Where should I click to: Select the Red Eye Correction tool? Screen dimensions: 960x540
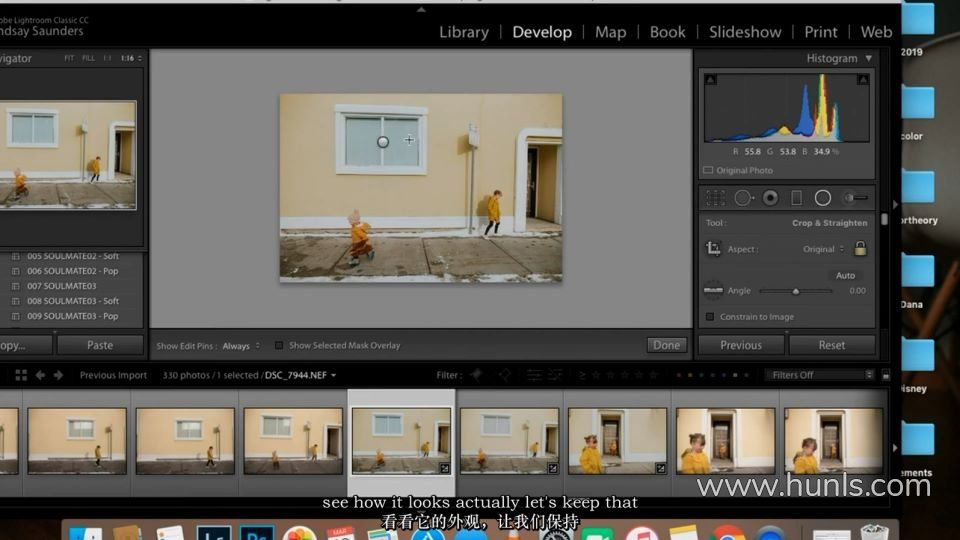[770, 198]
